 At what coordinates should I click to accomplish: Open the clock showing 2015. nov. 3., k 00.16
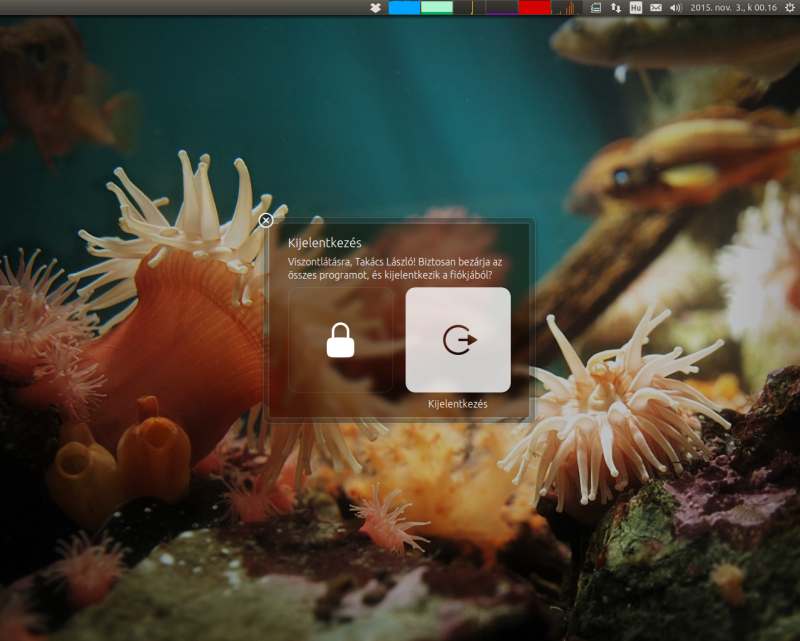[x=734, y=8]
